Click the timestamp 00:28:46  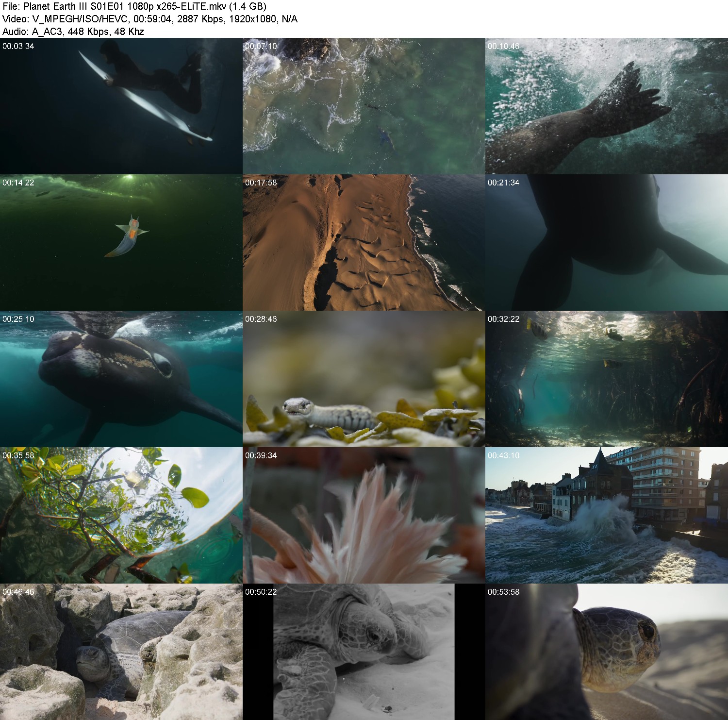[261, 319]
